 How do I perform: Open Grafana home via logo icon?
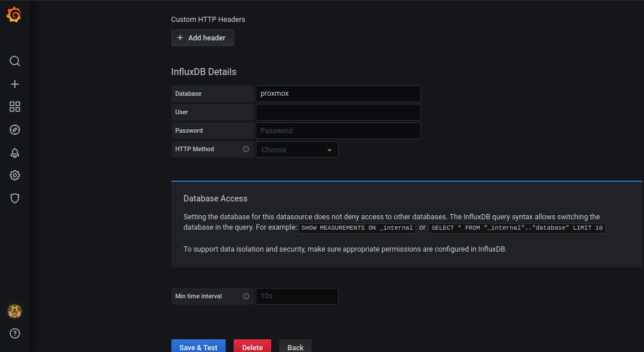[14, 15]
